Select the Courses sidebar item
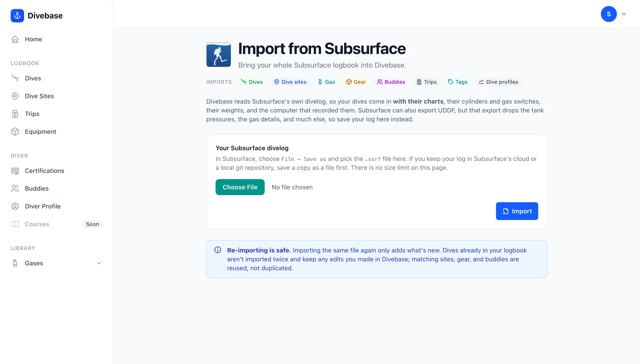This screenshot has width=640, height=364. pos(56,224)
